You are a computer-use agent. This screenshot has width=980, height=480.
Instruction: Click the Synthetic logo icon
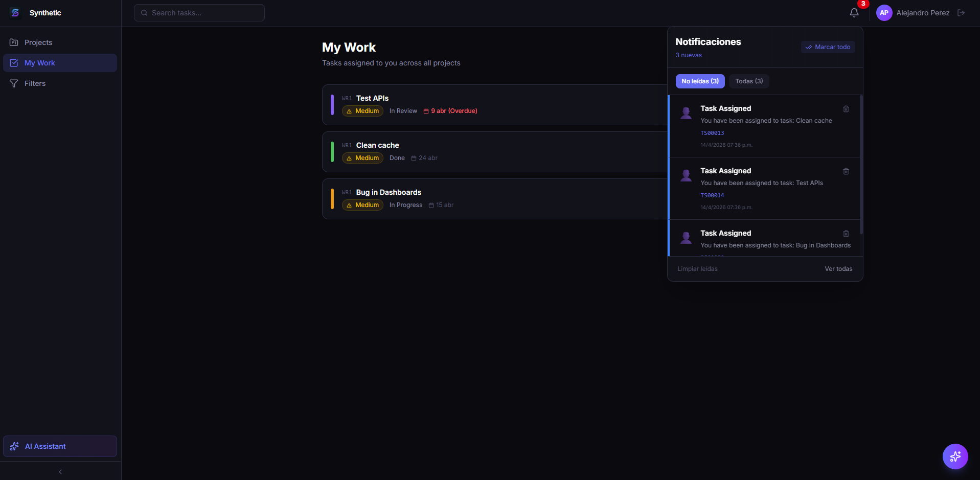(15, 13)
